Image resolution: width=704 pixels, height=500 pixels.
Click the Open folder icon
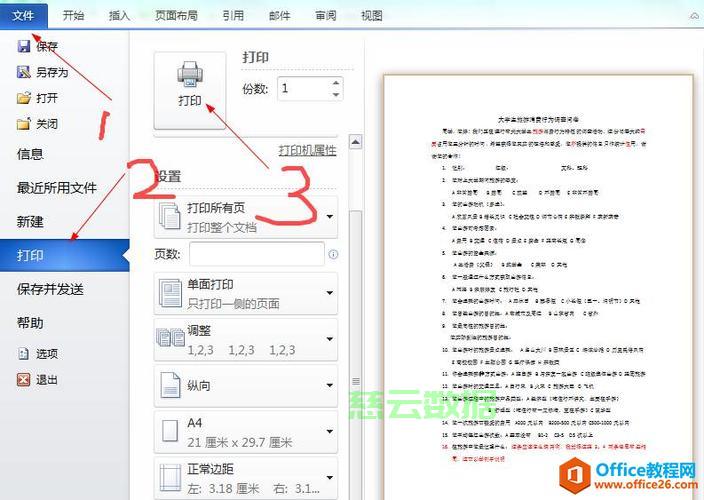click(24, 98)
